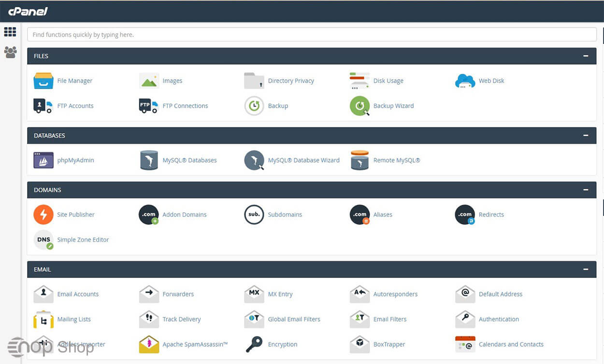604x364 pixels.
Task: Click the Encryption link text
Action: tap(283, 344)
